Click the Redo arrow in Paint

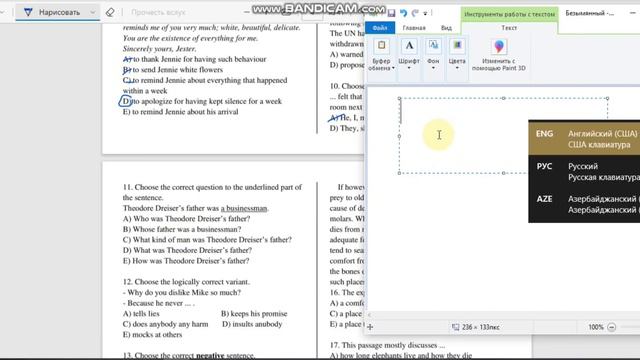coord(415,13)
